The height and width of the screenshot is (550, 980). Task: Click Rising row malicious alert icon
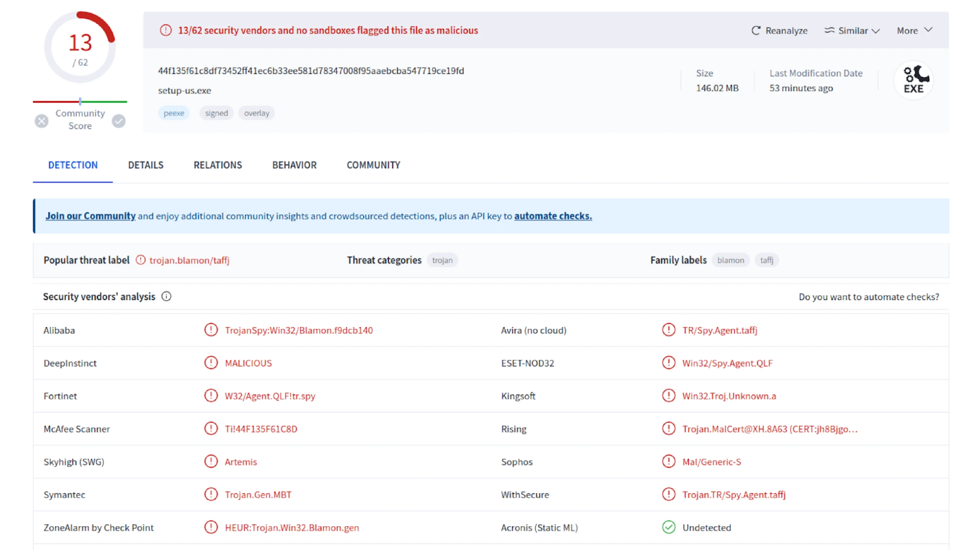(x=668, y=429)
